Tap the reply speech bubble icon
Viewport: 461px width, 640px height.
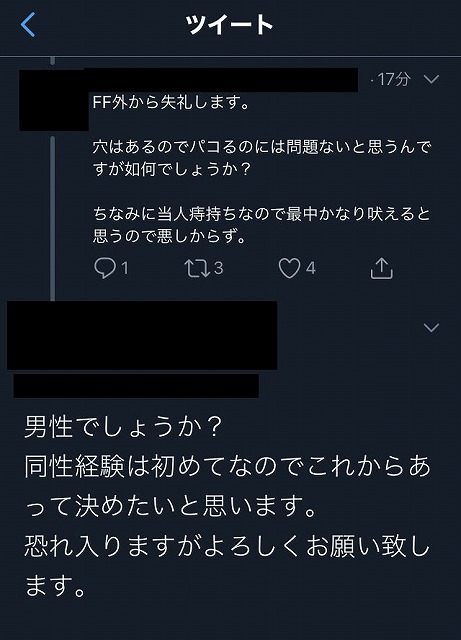(105, 268)
